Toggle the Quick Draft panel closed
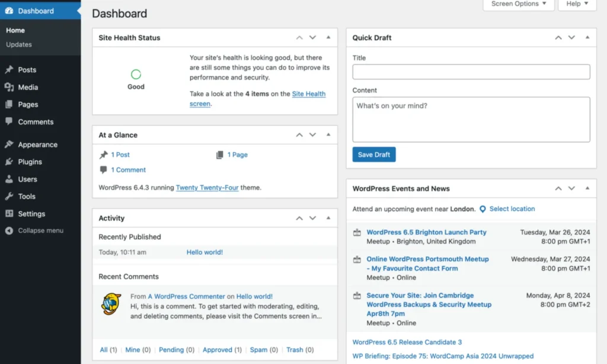 click(x=587, y=37)
